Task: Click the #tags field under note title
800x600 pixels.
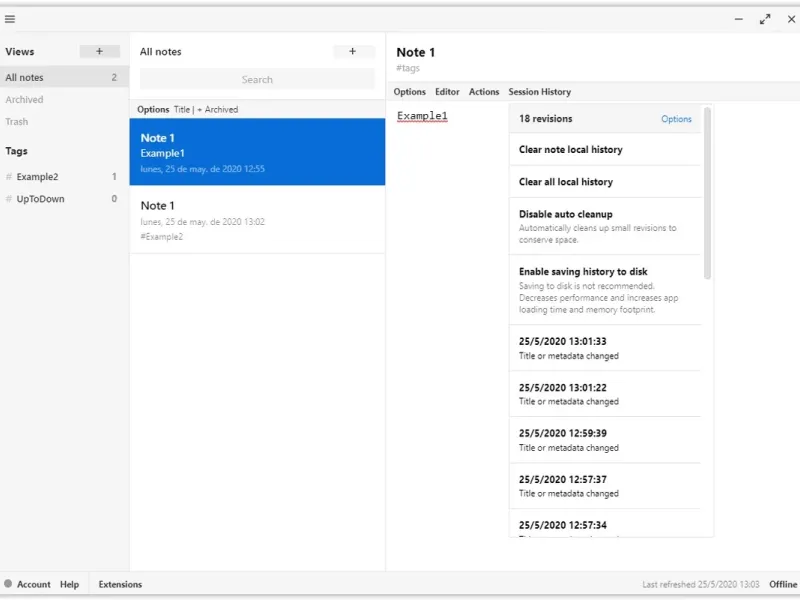Action: pyautogui.click(x=408, y=68)
